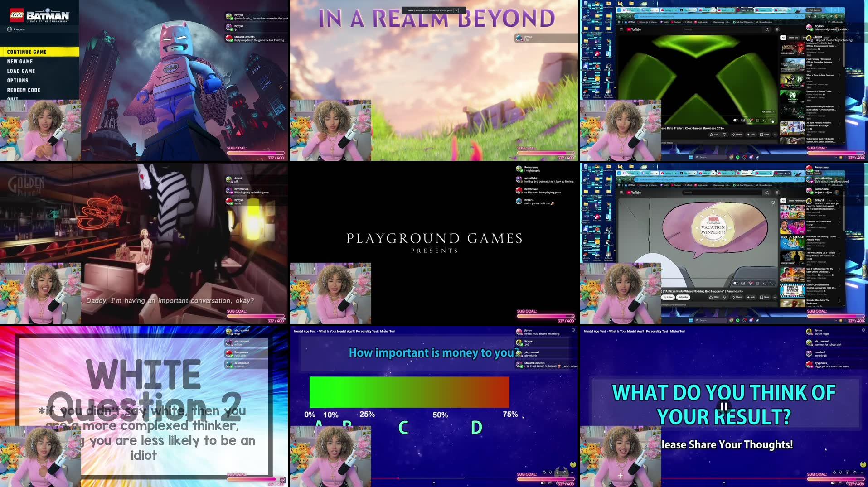Viewport: 868px width, 487px height.
Task: Dislike the Xbox Games Showcase video
Action: coord(725,135)
